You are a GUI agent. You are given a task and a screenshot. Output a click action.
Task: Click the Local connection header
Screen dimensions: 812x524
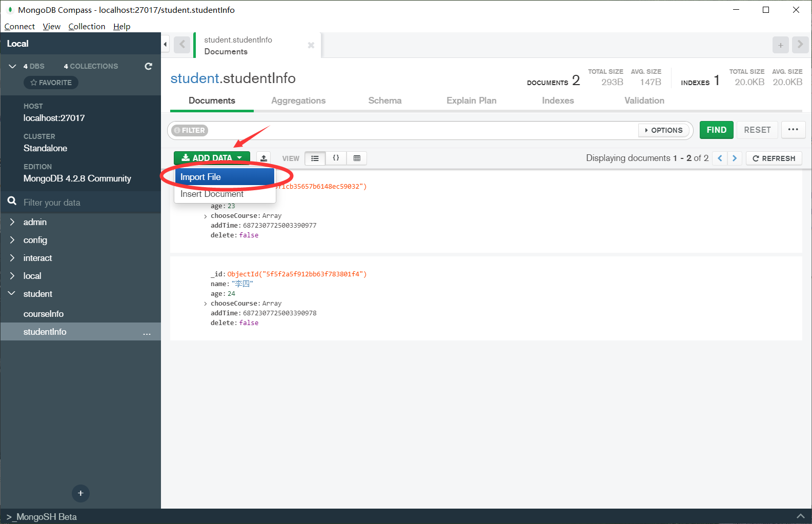pos(80,44)
